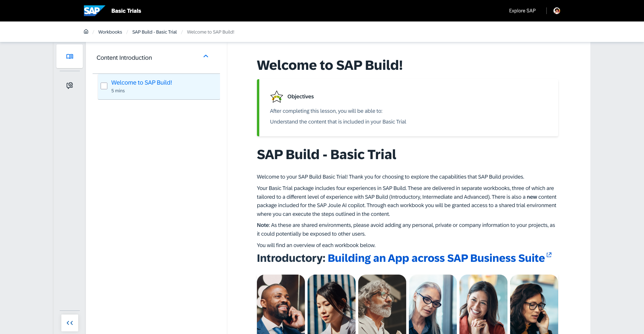Open Explore SAP in header
Viewport: 644px width, 334px height.
[522, 11]
